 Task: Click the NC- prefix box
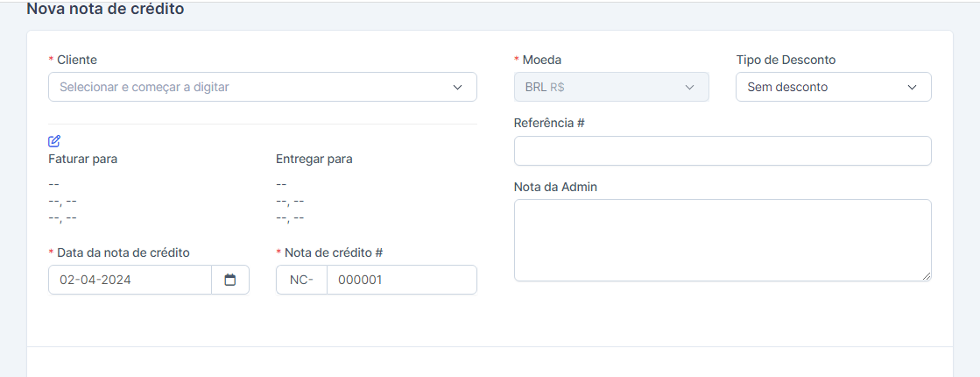(x=301, y=280)
